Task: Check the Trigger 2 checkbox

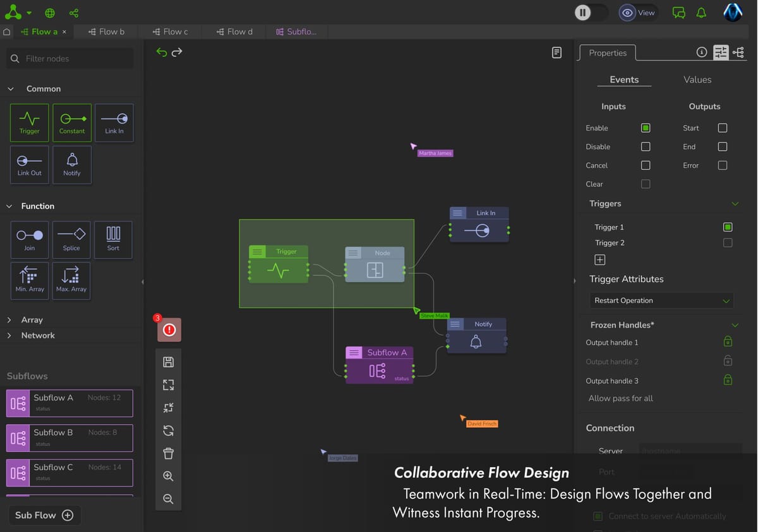Action: pos(728,243)
